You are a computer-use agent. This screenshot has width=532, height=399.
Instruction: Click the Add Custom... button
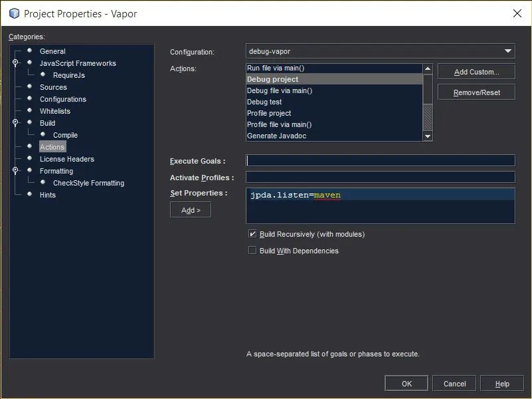476,72
